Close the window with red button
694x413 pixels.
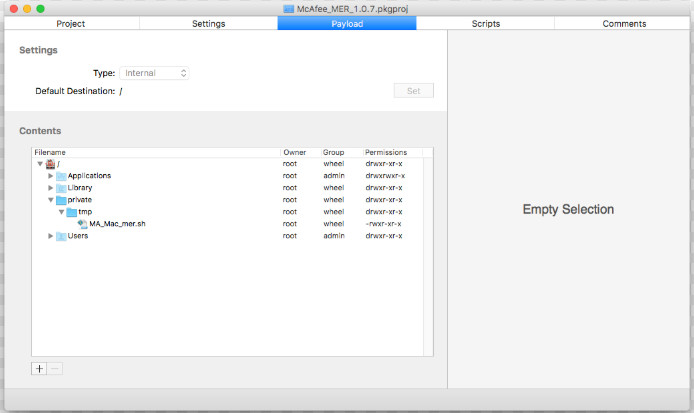(14, 9)
